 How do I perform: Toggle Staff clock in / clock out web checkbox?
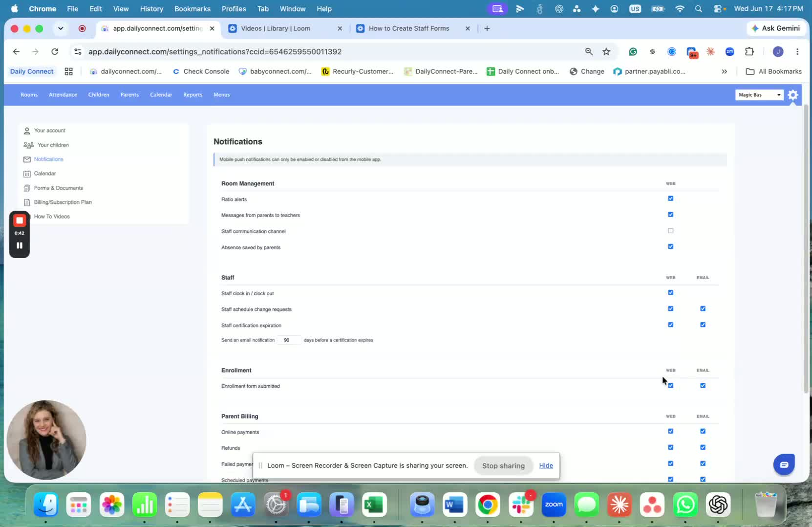click(670, 292)
